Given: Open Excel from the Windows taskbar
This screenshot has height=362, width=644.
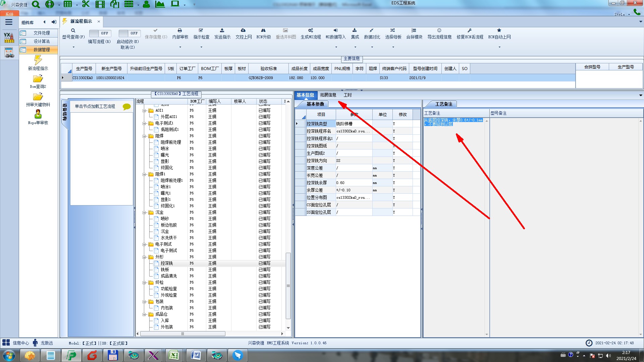Looking at the screenshot, I should pos(174,355).
